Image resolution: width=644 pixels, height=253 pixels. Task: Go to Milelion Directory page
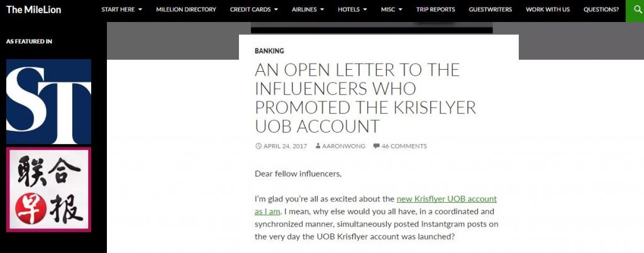(186, 9)
